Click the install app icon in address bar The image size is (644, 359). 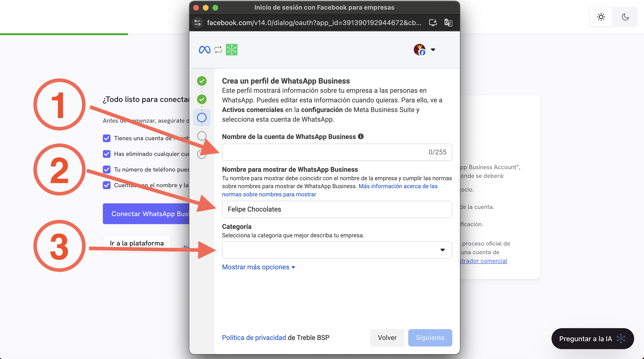tap(433, 23)
